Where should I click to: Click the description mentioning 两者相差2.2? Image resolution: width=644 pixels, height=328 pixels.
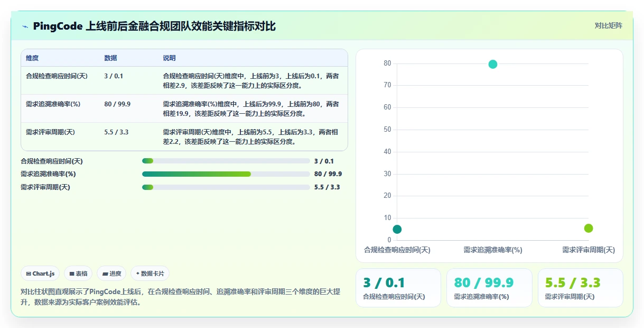tap(251, 136)
